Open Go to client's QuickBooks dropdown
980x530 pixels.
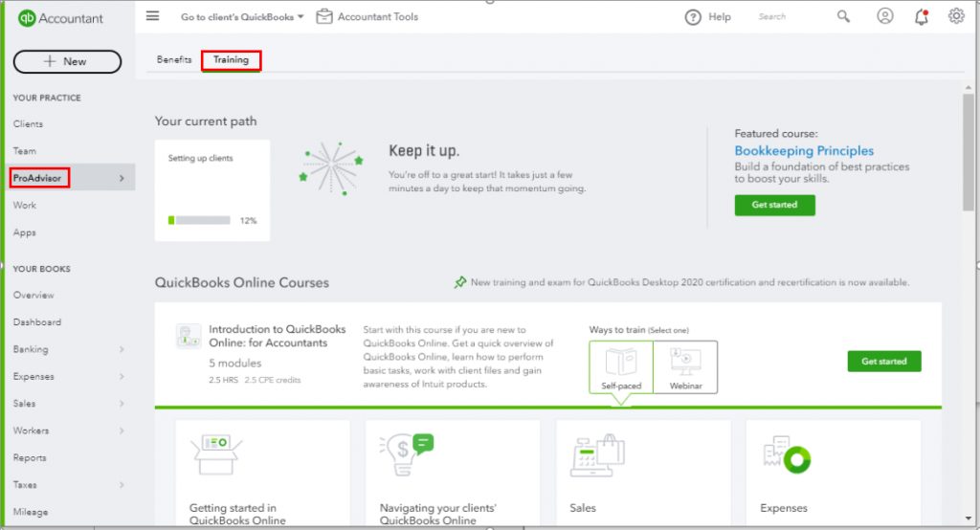pyautogui.click(x=242, y=17)
